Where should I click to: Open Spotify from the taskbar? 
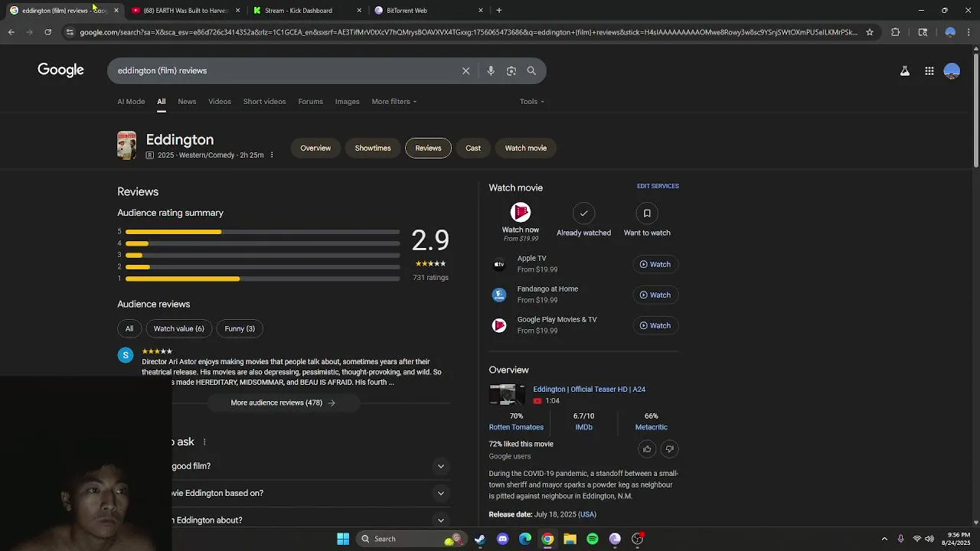click(593, 539)
